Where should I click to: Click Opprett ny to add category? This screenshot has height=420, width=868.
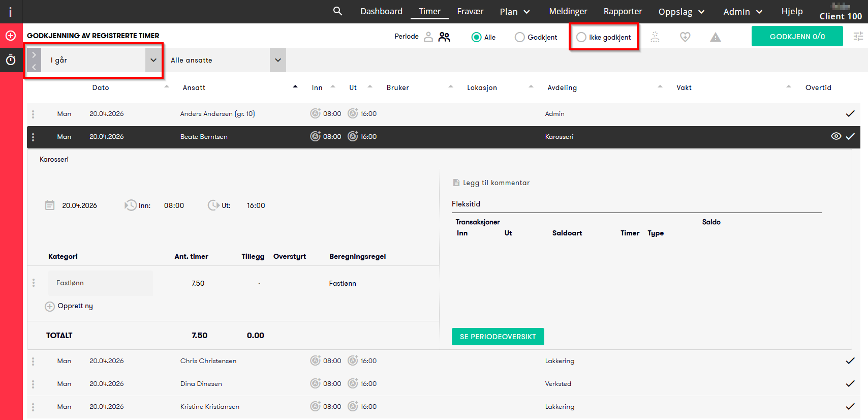70,306
